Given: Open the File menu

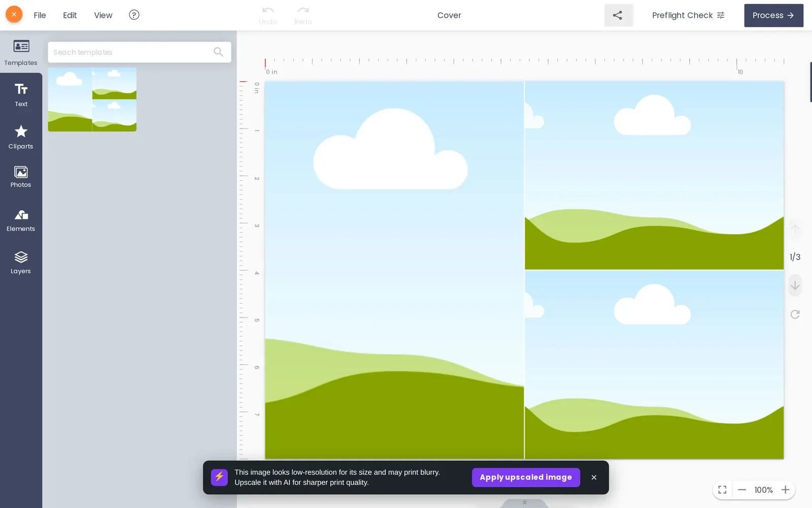Looking at the screenshot, I should [x=40, y=15].
